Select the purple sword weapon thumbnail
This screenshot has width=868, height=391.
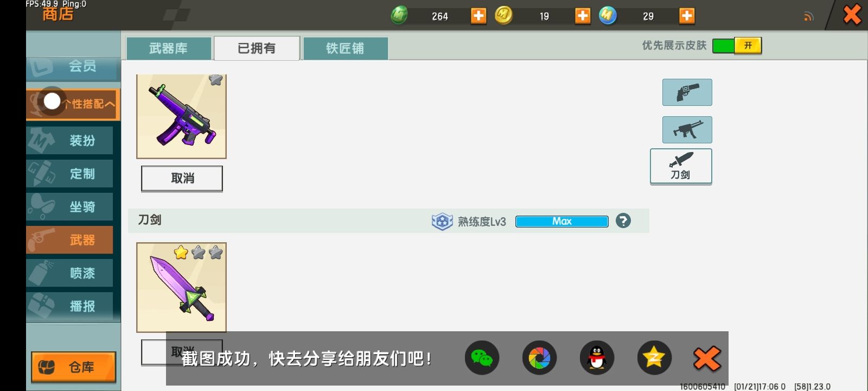click(x=181, y=287)
